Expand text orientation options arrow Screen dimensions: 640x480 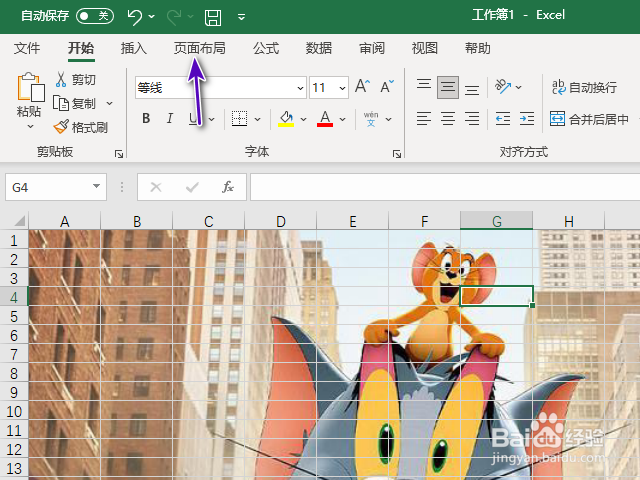pos(518,87)
